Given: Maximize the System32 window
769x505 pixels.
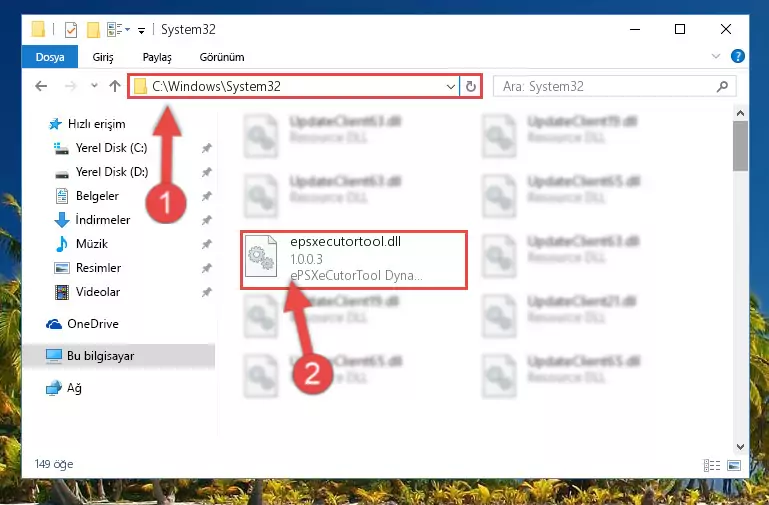Looking at the screenshot, I should pyautogui.click(x=680, y=29).
